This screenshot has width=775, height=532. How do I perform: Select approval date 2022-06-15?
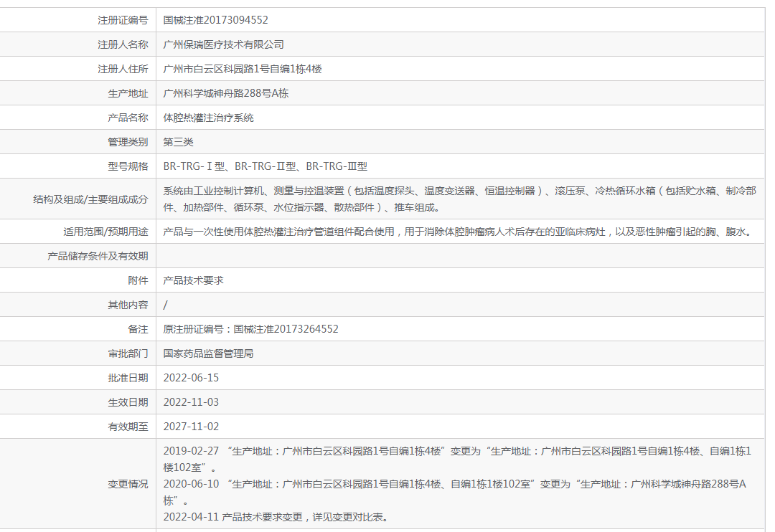(x=192, y=378)
